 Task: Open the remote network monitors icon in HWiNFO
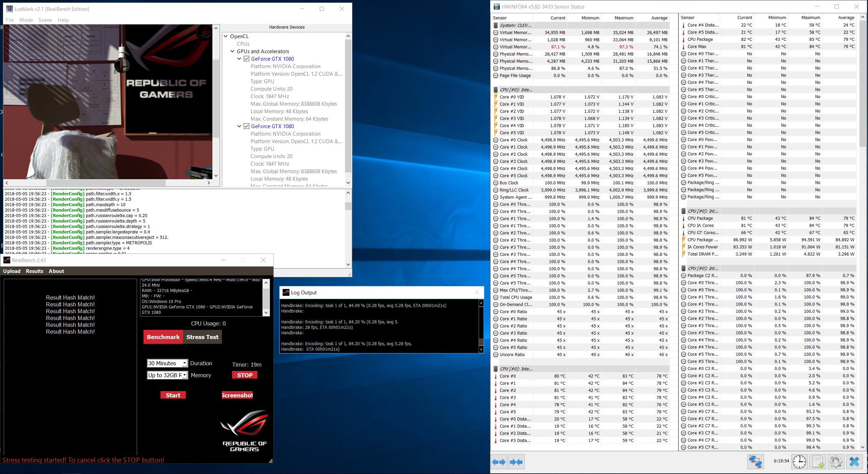click(755, 462)
